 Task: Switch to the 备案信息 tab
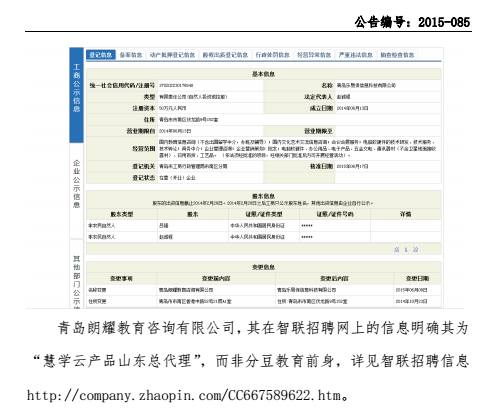tap(131, 55)
